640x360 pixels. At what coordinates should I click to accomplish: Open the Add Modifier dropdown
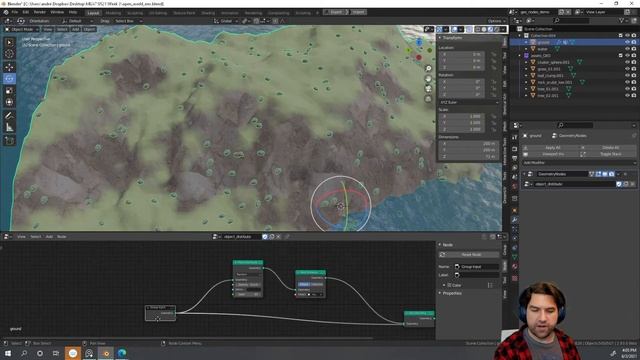pyautogui.click(x=579, y=162)
